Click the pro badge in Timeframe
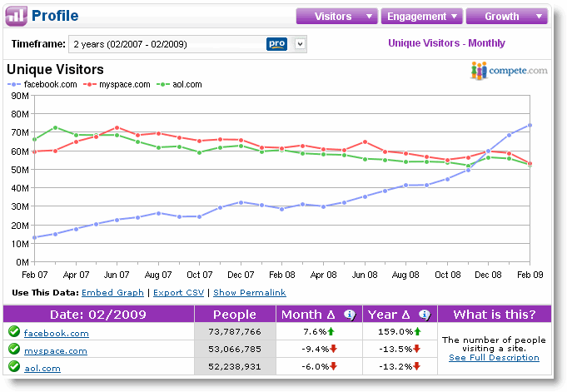 tap(276, 44)
